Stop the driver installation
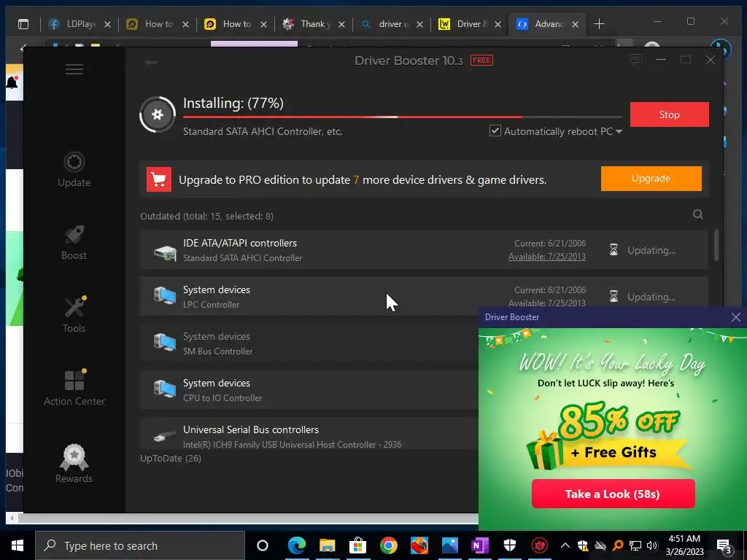 (670, 114)
